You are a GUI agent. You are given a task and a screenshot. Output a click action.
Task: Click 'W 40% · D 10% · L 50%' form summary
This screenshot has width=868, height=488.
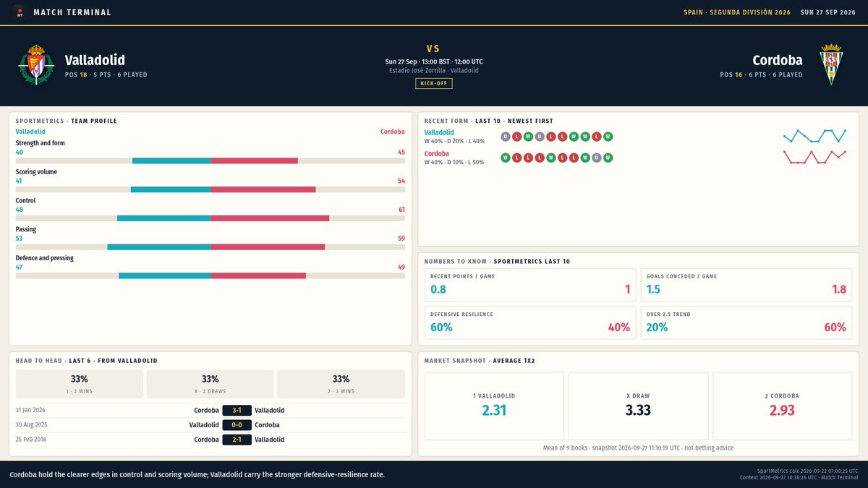click(x=454, y=162)
